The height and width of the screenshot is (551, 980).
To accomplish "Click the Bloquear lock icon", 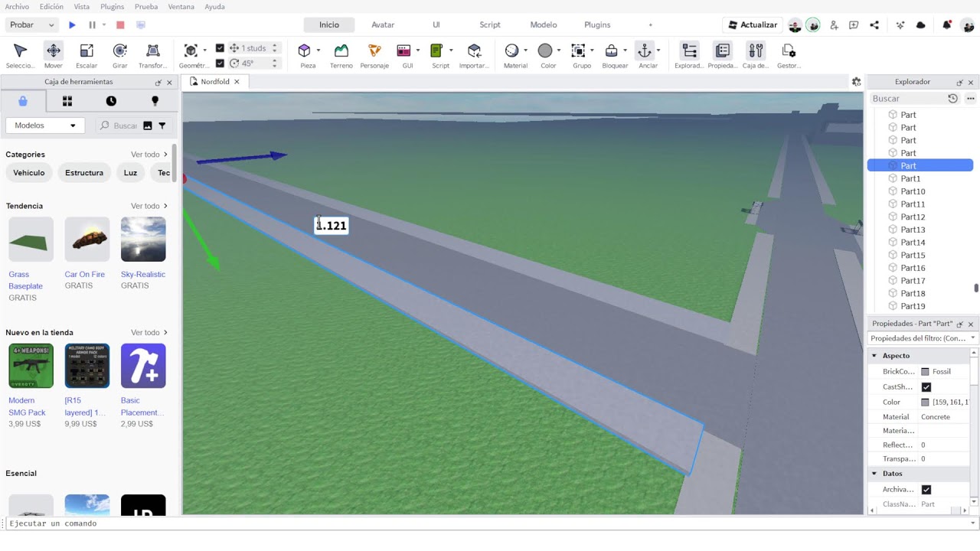I will pos(612,51).
